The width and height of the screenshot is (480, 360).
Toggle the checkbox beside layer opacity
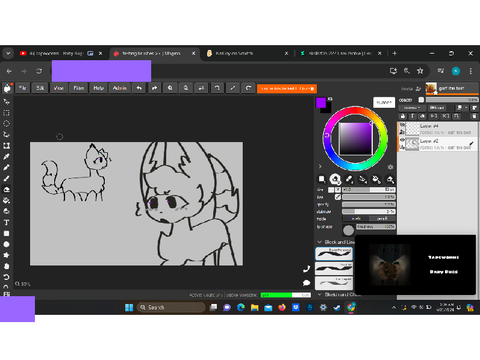point(421,100)
